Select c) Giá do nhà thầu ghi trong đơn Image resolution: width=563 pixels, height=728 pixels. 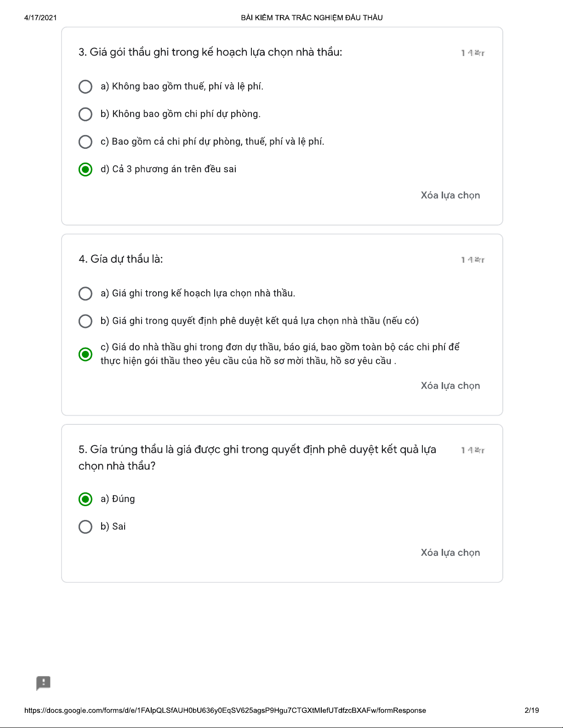(85, 354)
